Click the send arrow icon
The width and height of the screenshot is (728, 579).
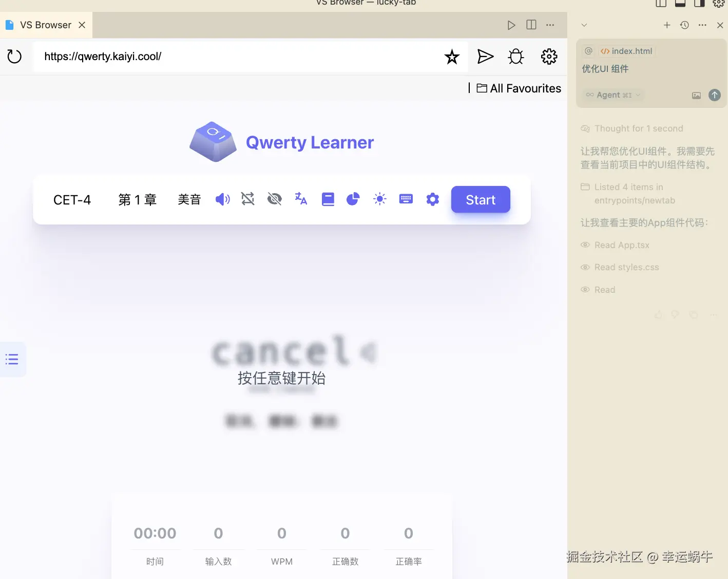click(485, 57)
